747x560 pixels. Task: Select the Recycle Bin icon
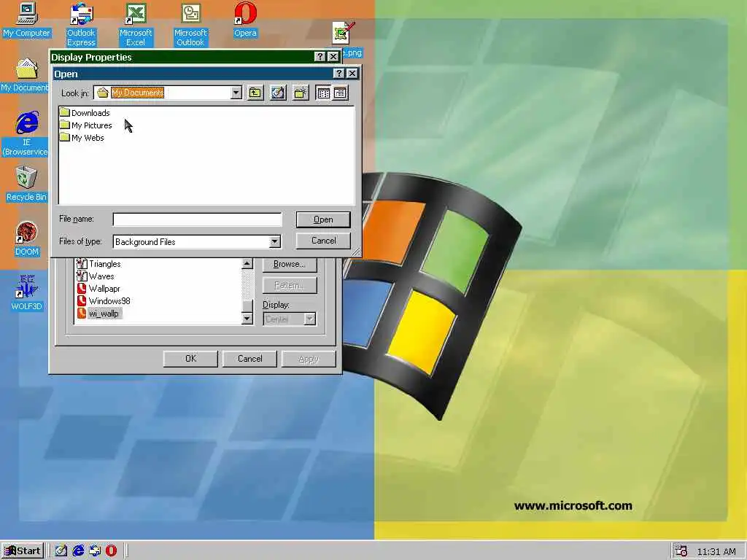coord(26,184)
